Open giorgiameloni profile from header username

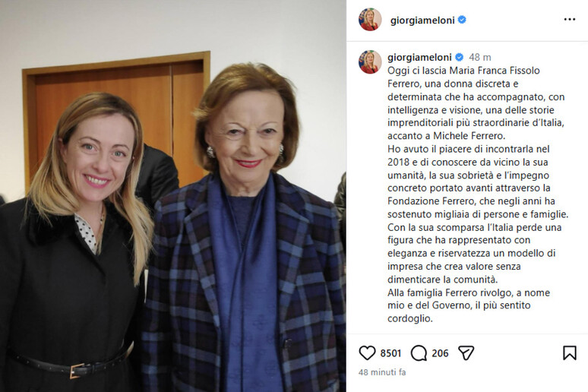click(422, 20)
